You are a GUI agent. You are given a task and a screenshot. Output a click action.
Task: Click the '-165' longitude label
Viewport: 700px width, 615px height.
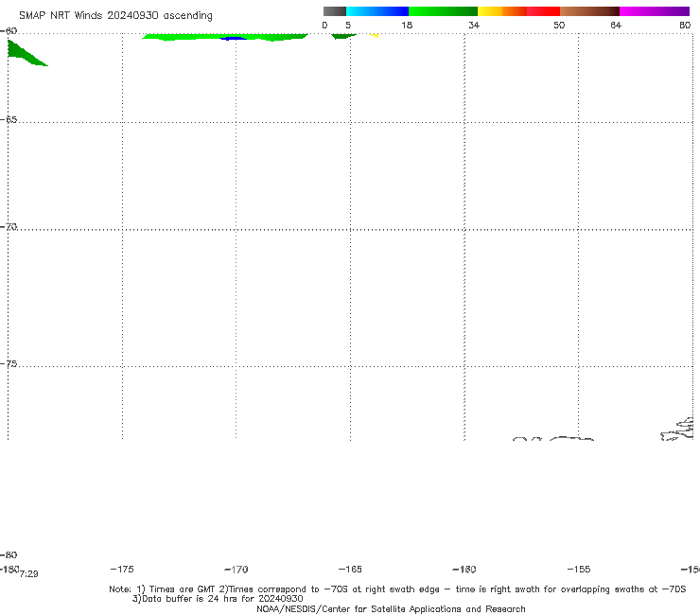click(350, 570)
